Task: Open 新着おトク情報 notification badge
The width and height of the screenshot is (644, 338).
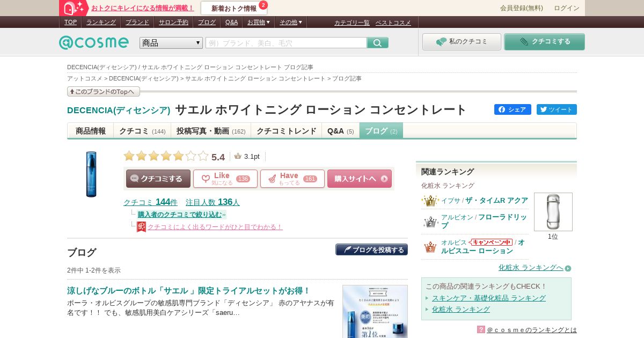Action: (234, 8)
